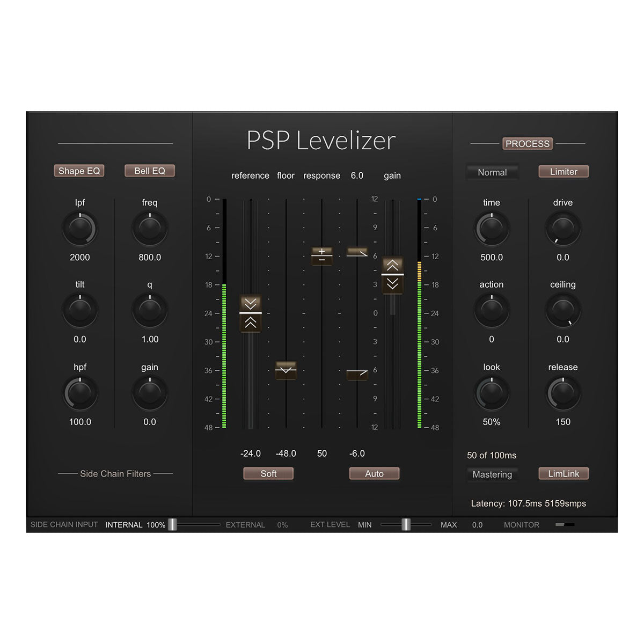Click the look value 50%
Screen dimensions: 644x644
point(492,422)
